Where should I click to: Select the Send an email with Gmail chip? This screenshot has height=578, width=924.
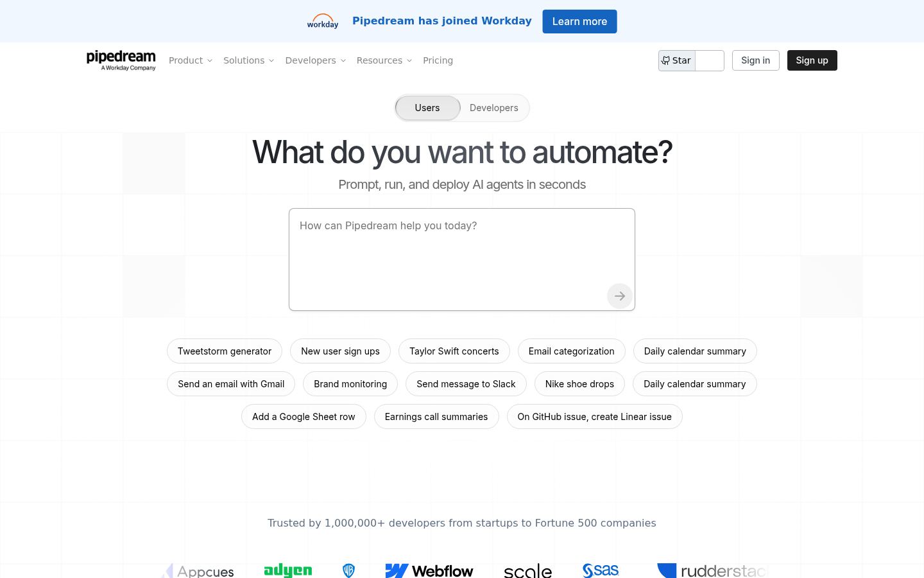point(231,384)
